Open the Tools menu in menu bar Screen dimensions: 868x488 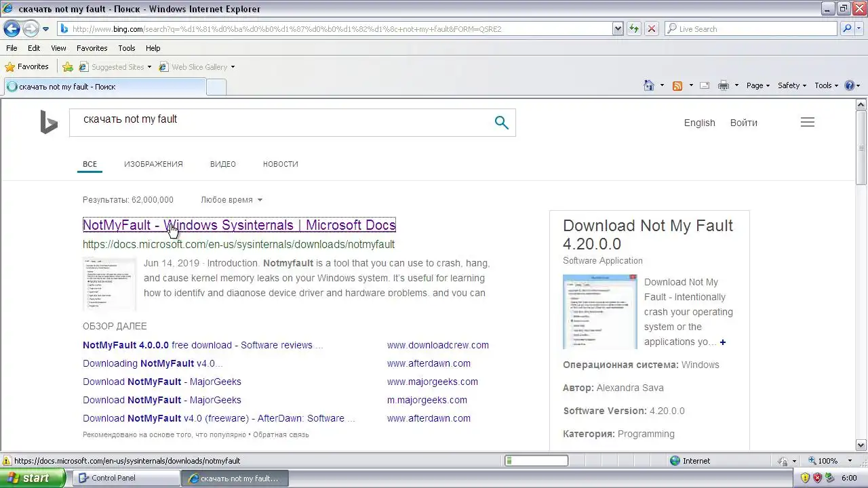(x=127, y=48)
